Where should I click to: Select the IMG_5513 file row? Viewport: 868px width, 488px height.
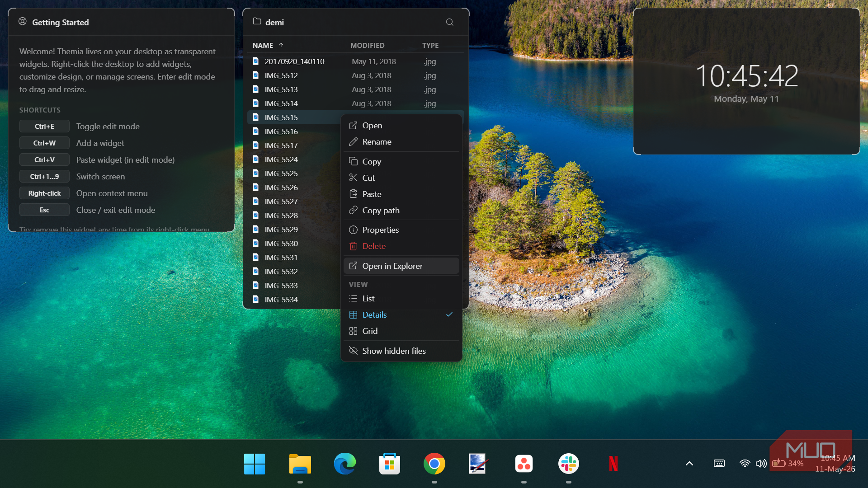tap(356, 89)
